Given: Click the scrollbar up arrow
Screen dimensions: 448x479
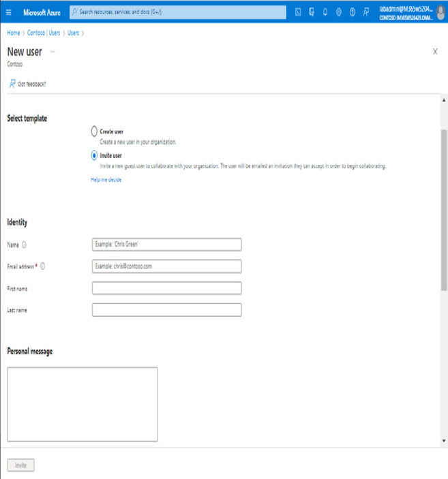Looking at the screenshot, I should (x=444, y=100).
